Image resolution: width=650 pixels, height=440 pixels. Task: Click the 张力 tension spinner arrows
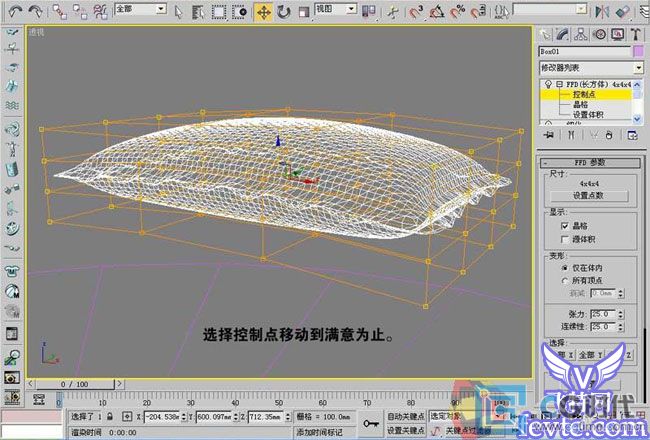[621, 314]
